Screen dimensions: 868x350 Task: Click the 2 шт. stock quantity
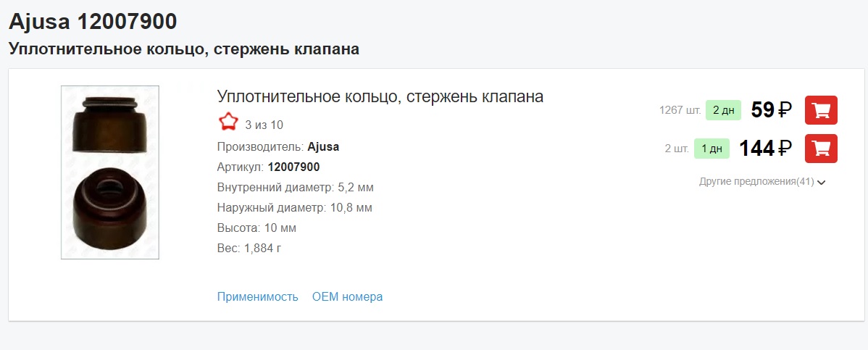(x=677, y=149)
